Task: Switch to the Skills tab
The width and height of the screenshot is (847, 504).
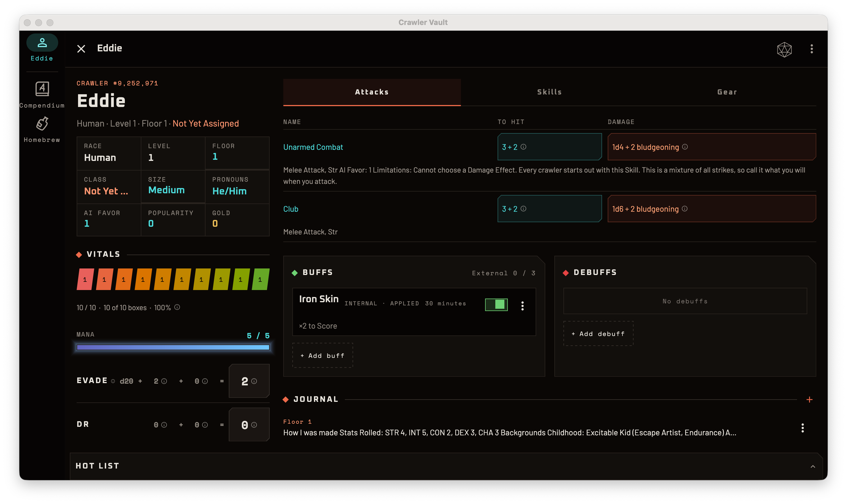Action: [x=549, y=92]
